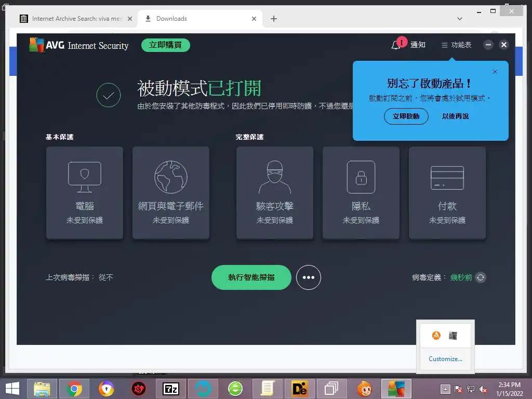Click the orange shield browser taskbar icon

(107, 389)
